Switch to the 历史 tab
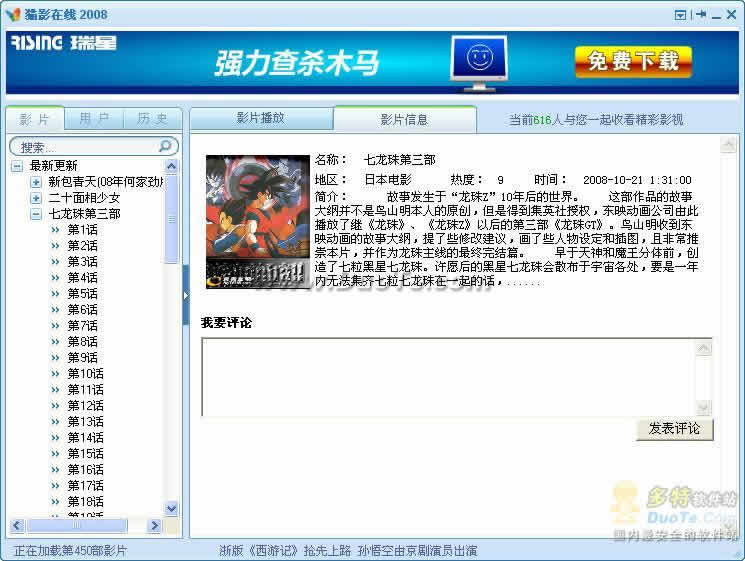 pyautogui.click(x=152, y=119)
